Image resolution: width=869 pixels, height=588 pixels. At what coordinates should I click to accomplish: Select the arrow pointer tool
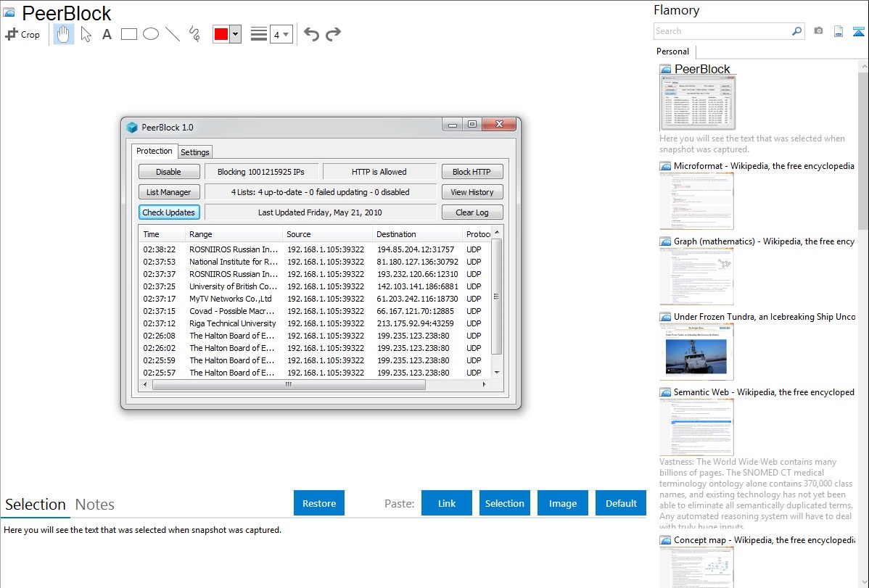(x=86, y=34)
